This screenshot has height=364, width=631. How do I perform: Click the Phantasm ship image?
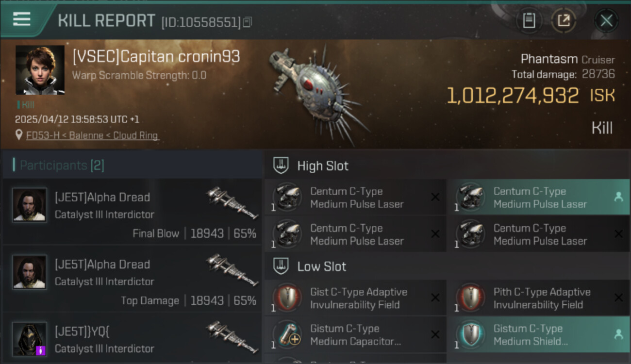(318, 95)
